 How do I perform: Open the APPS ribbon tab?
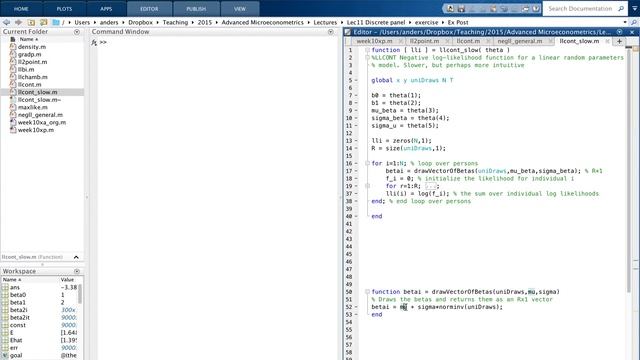106,9
